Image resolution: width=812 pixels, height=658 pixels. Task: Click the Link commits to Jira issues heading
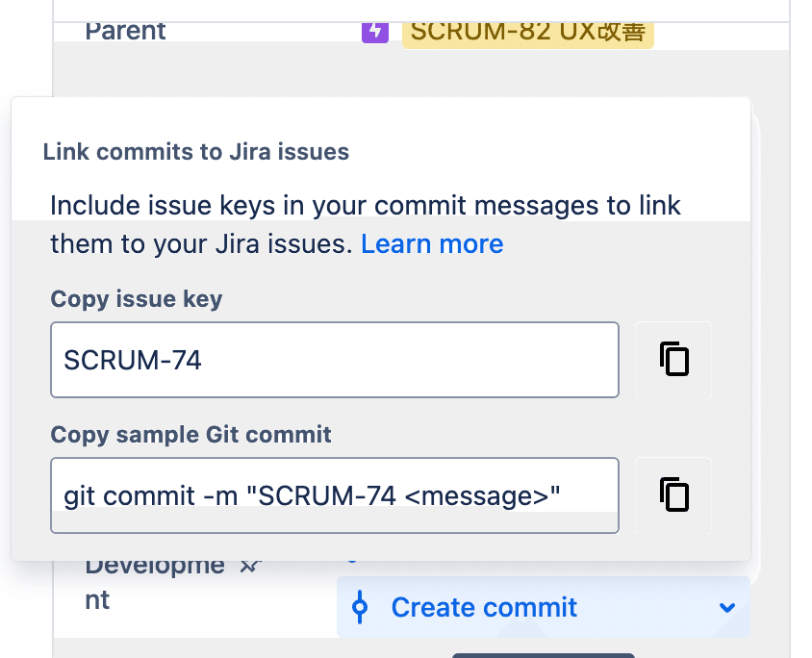[x=196, y=151]
